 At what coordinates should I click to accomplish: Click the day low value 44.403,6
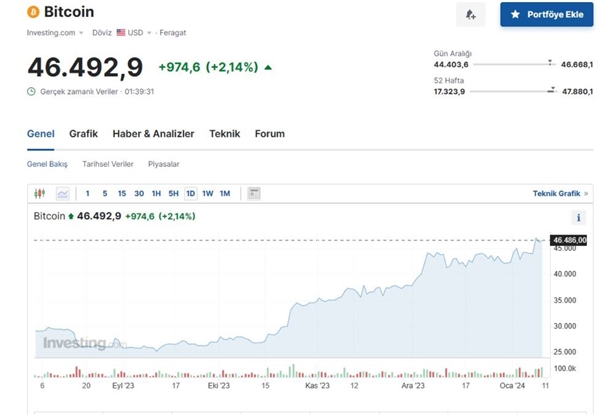click(x=451, y=65)
